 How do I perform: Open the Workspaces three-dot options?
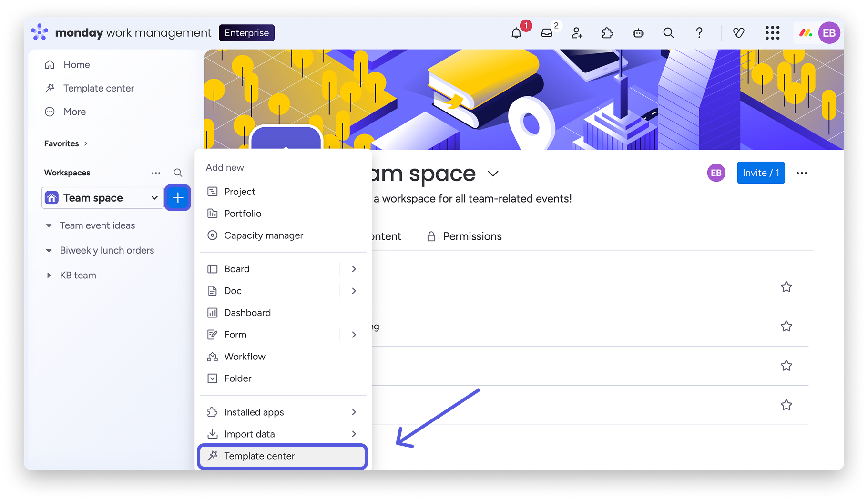click(x=156, y=173)
